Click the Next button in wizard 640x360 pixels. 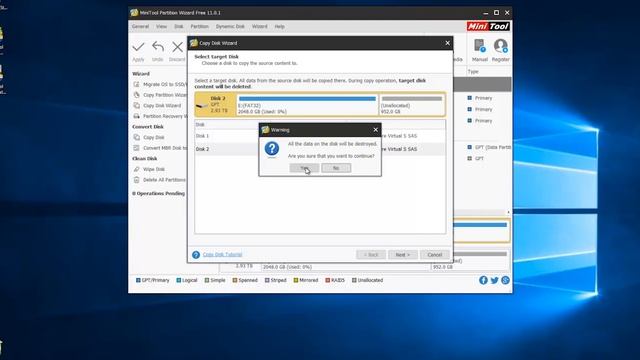pyautogui.click(x=402, y=255)
